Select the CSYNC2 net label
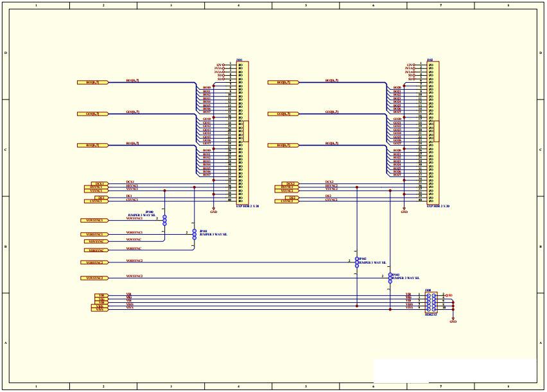Viewport: 547px width, 392px height. click(330, 200)
